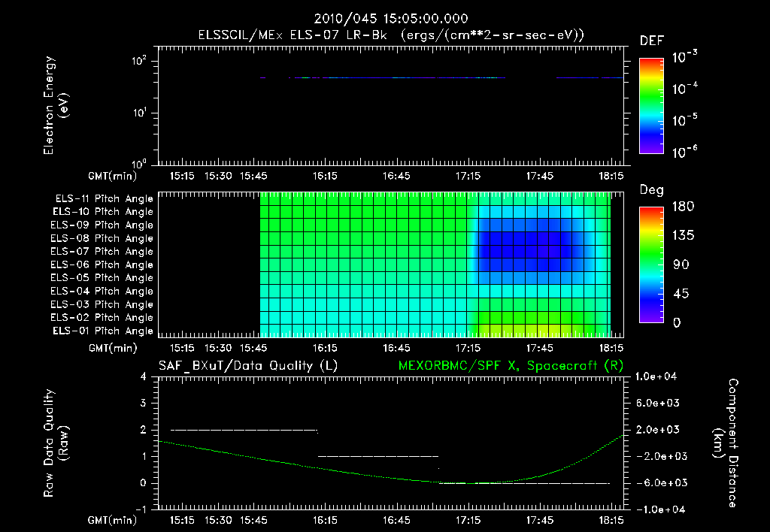Click the 10^-3 tick on DEF scale

684,56
